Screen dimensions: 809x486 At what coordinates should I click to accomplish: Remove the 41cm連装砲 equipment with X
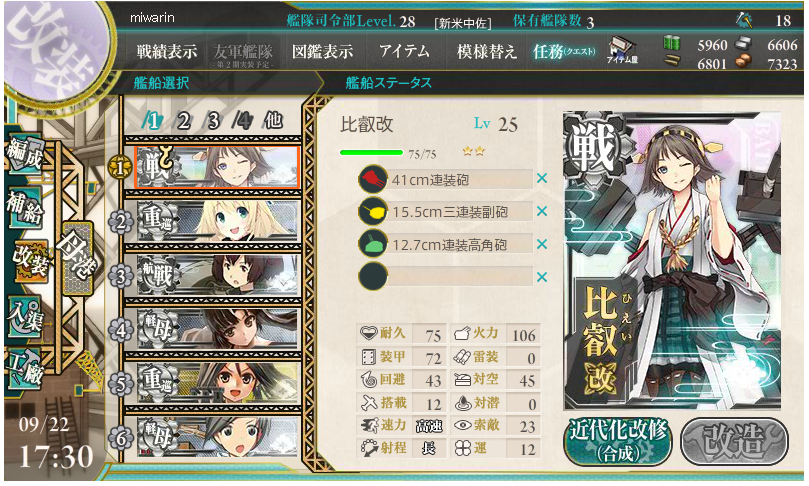(542, 179)
